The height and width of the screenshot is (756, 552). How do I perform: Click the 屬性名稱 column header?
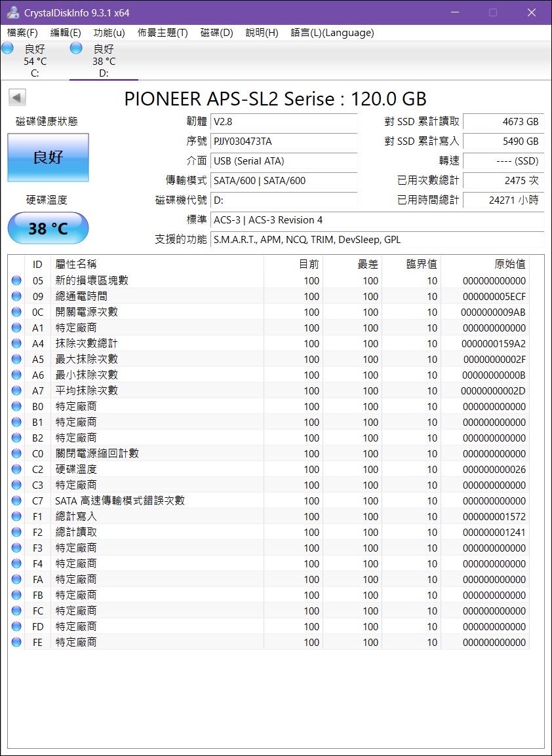click(76, 264)
